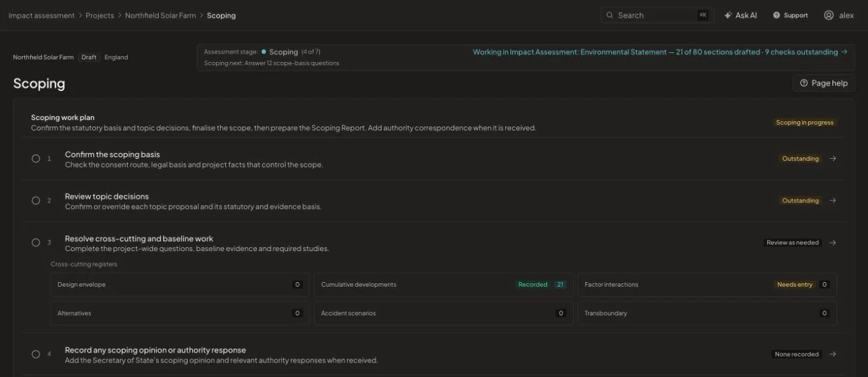868x377 pixels.
Task: Open Support link
Action: pos(790,15)
